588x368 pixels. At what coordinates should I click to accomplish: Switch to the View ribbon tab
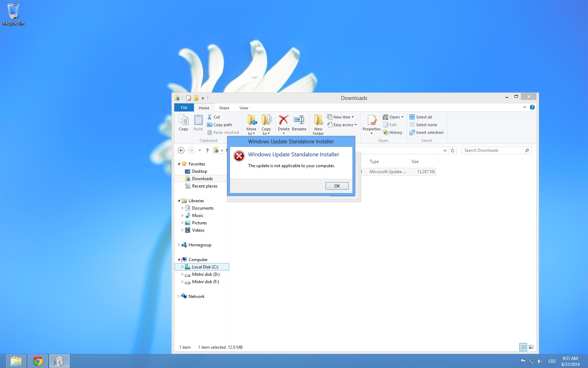[244, 108]
